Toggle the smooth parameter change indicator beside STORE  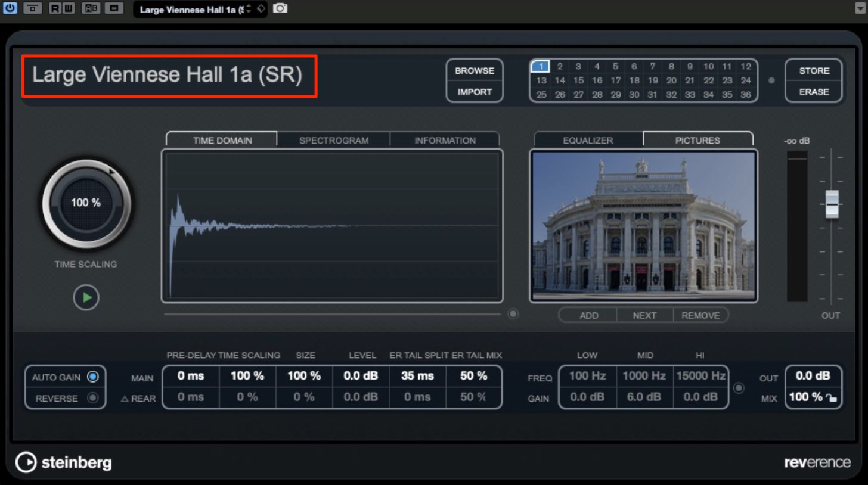(771, 80)
